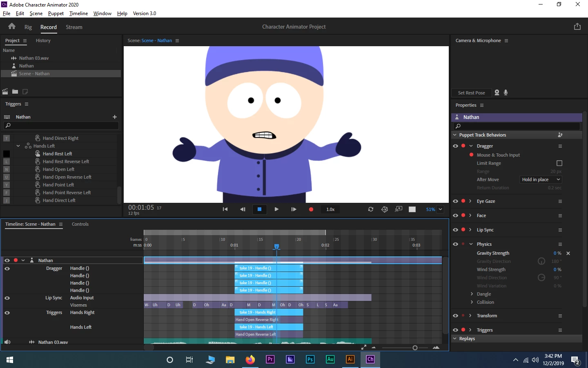This screenshot has width=588, height=368.
Task: Open the Dragger behavior menu icon
Action: point(560,146)
